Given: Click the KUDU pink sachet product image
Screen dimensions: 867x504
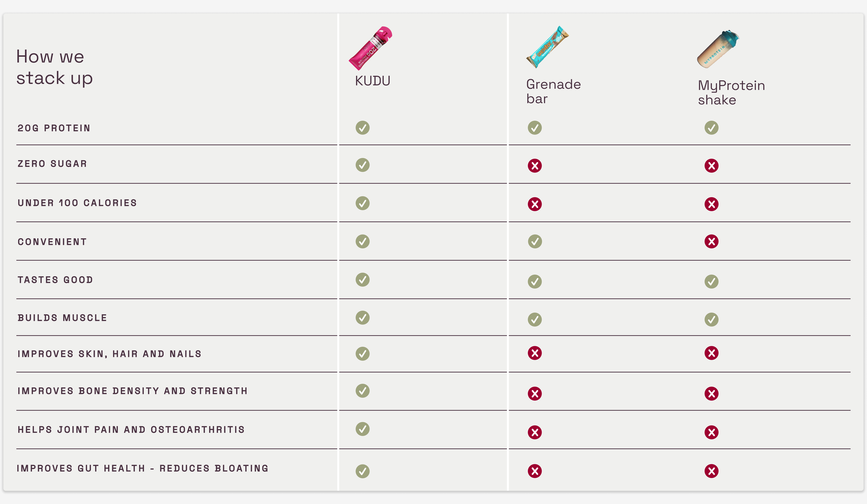Looking at the screenshot, I should (370, 48).
